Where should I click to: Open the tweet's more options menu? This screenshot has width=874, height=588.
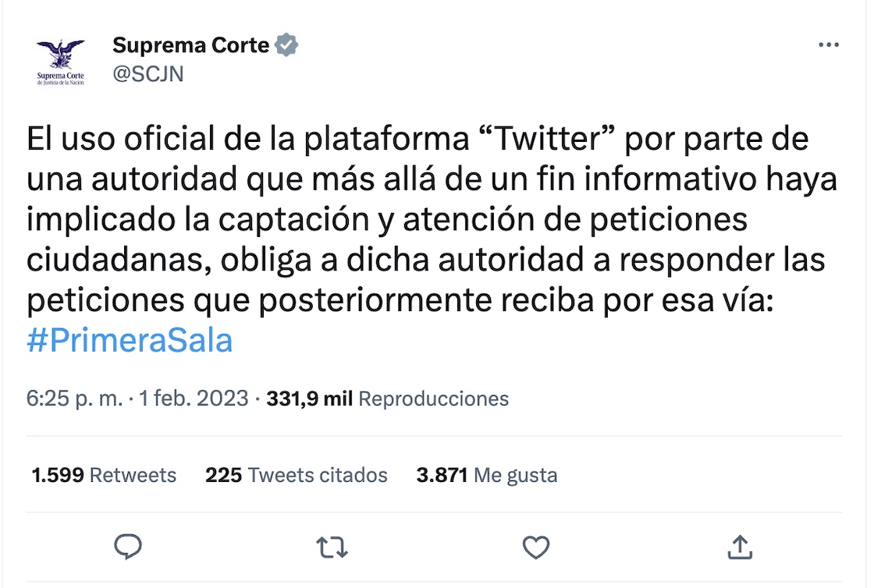(828, 46)
